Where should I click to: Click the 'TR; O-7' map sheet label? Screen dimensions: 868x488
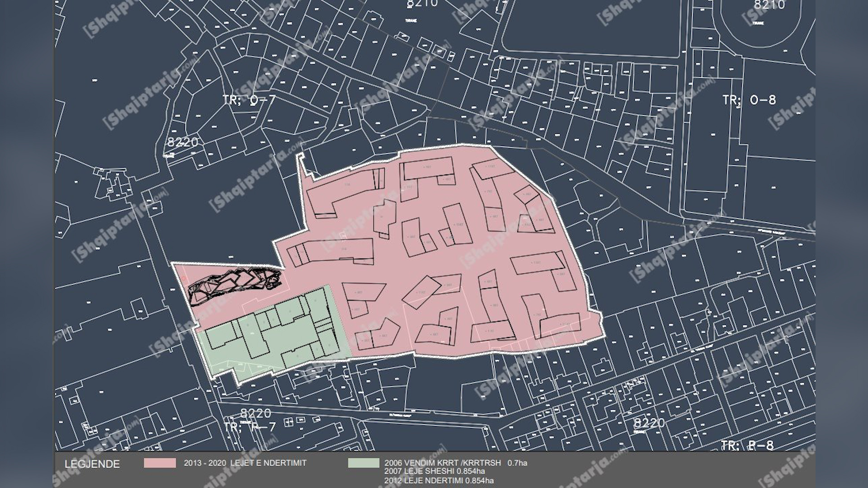tap(248, 100)
